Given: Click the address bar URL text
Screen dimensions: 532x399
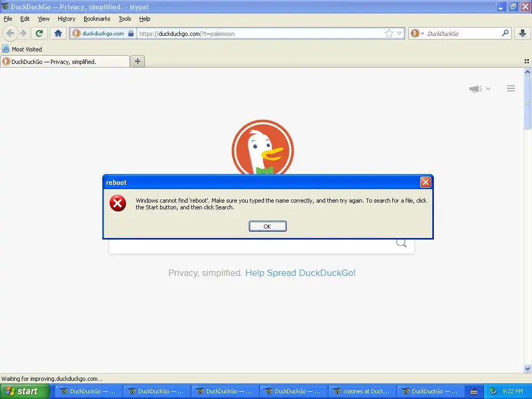Looking at the screenshot, I should point(187,34).
